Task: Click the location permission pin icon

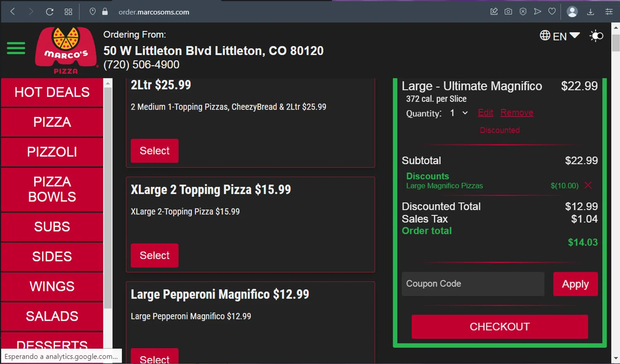Action: tap(93, 12)
